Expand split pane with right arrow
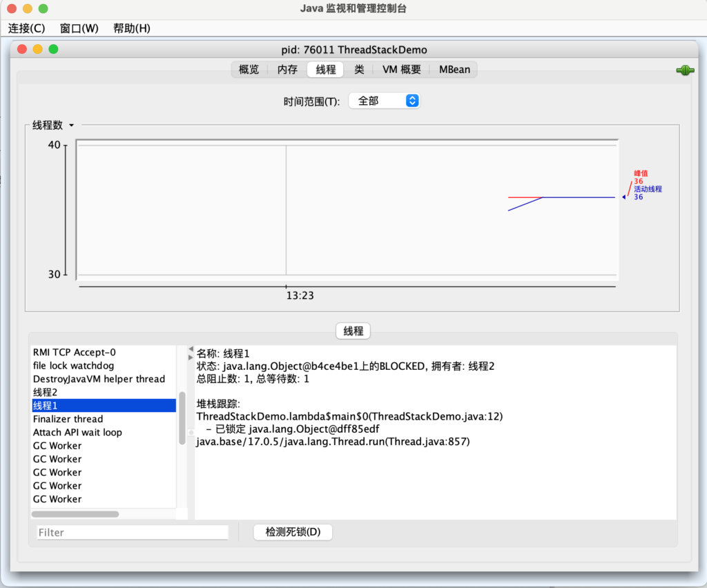The height and width of the screenshot is (588, 707). [x=191, y=357]
